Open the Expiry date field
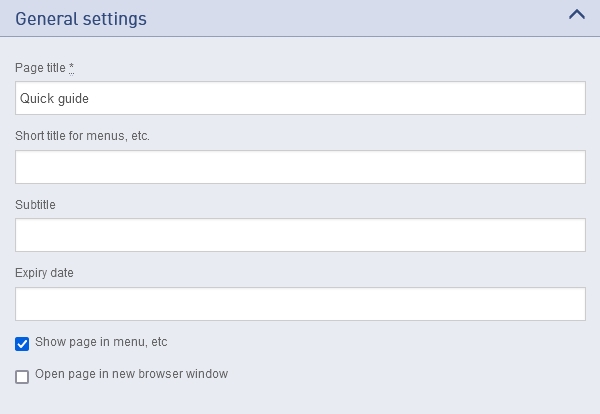Image resolution: width=600 pixels, height=414 pixels. [x=300, y=303]
